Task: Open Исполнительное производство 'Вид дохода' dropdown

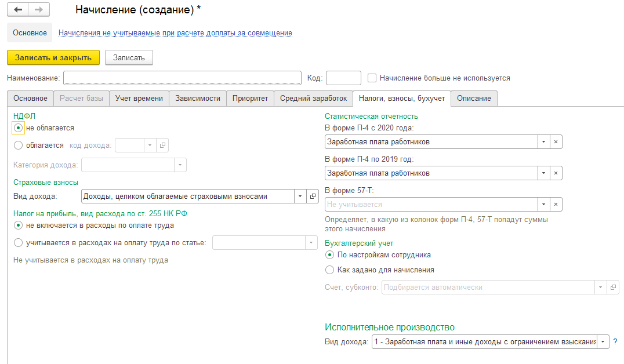Action: coord(603,343)
